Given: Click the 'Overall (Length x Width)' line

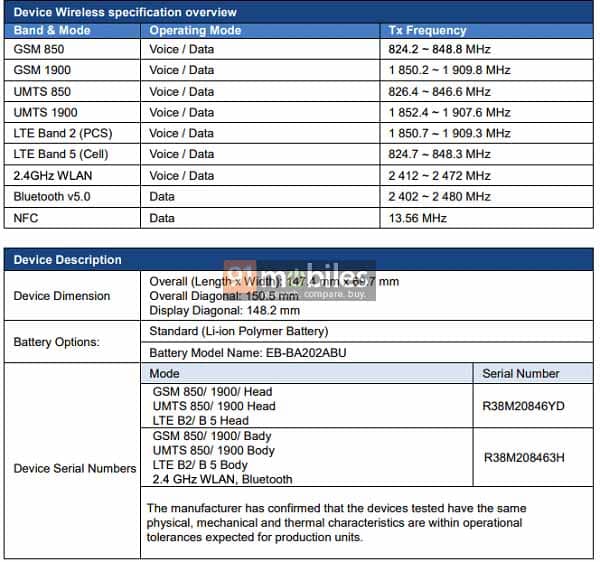Looking at the screenshot, I should 274,282.
